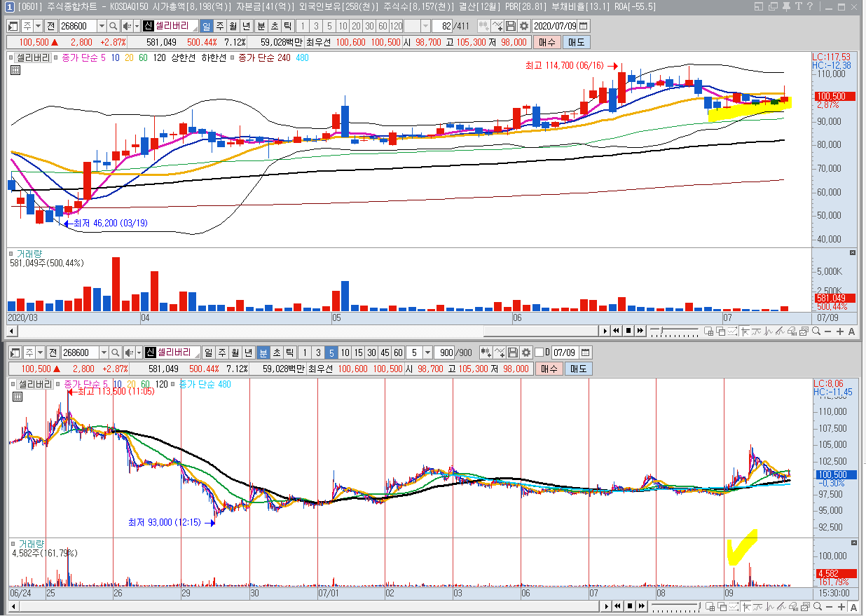This screenshot has height=616, width=866.
Task: Select the 주 (weekly) period in top chart
Action: pos(220,26)
